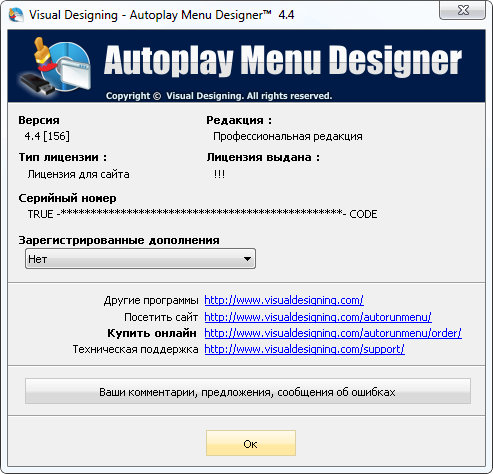Viewport: 493px width, 474px height.
Task: Click the version value 4.4 [156]
Action: coord(47,136)
